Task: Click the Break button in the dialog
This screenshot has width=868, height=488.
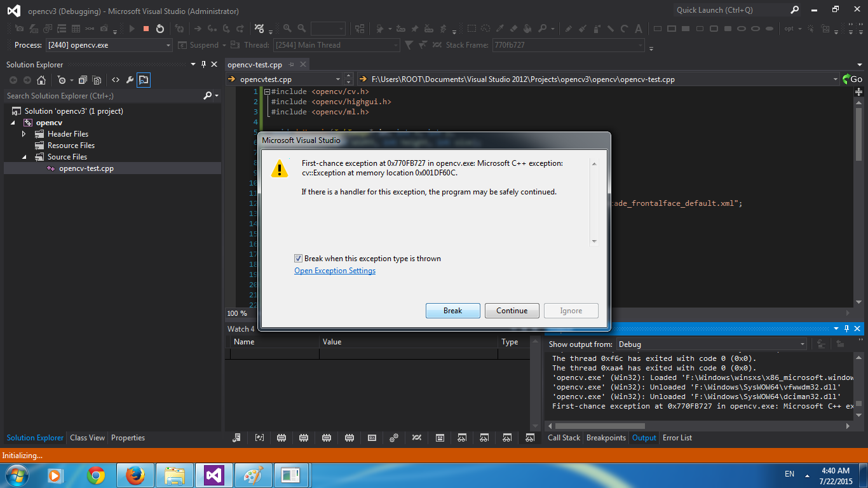Action: (x=453, y=311)
